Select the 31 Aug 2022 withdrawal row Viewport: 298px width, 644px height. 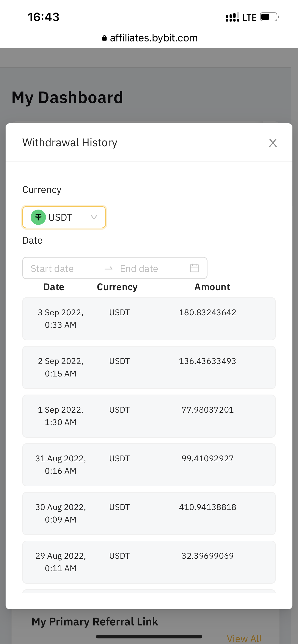149,465
